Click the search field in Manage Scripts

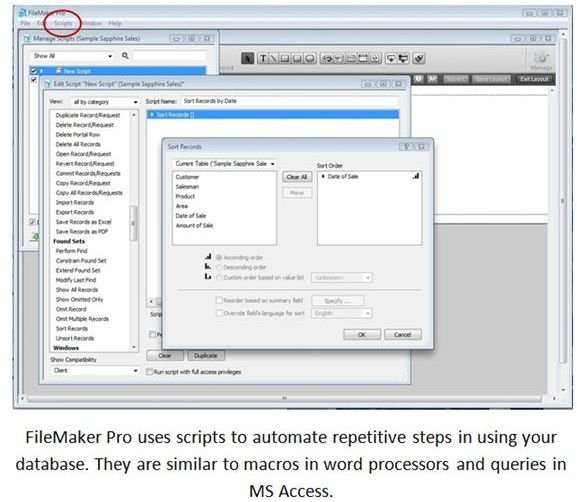click(169, 56)
